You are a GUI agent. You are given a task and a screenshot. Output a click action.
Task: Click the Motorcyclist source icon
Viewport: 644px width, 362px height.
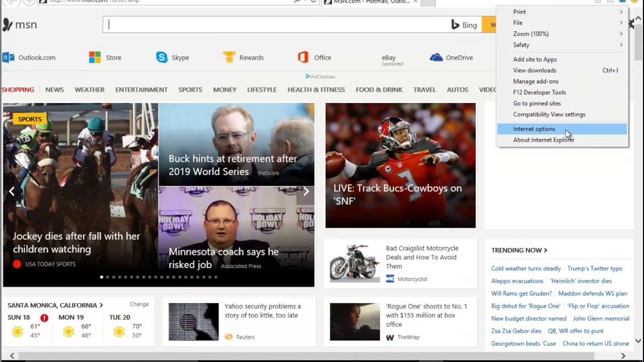[x=390, y=279]
